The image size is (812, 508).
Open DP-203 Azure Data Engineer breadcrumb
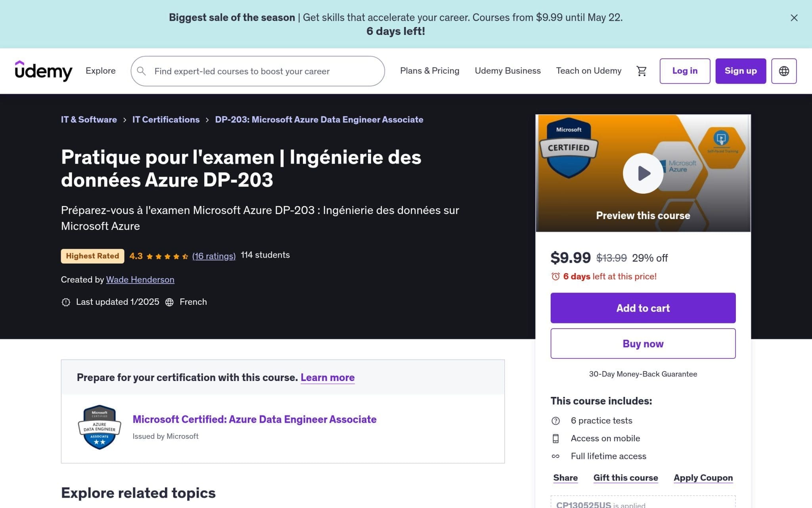pos(319,119)
